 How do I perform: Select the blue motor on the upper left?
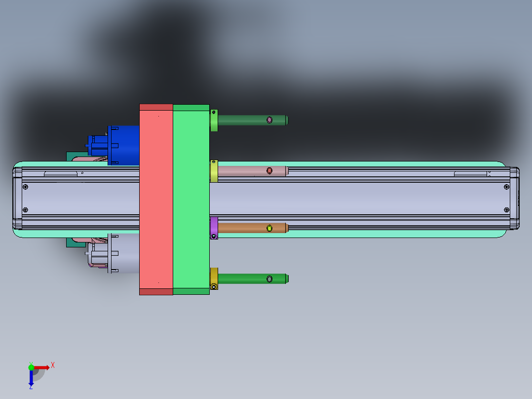pyautogui.click(x=124, y=145)
